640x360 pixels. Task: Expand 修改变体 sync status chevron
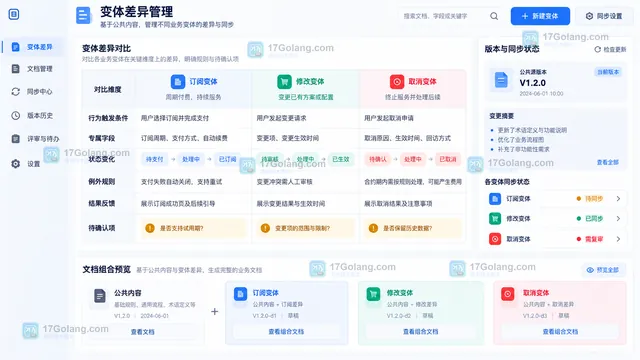click(618, 219)
